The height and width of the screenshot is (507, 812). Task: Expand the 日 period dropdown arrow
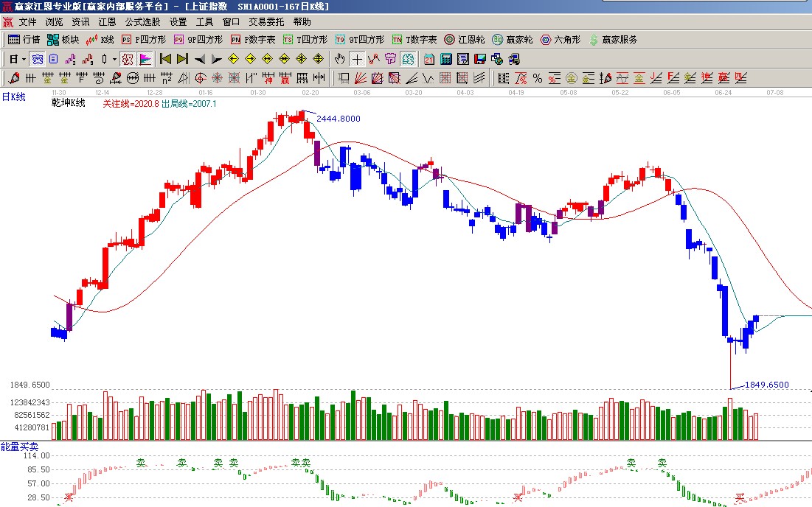pyautogui.click(x=24, y=59)
